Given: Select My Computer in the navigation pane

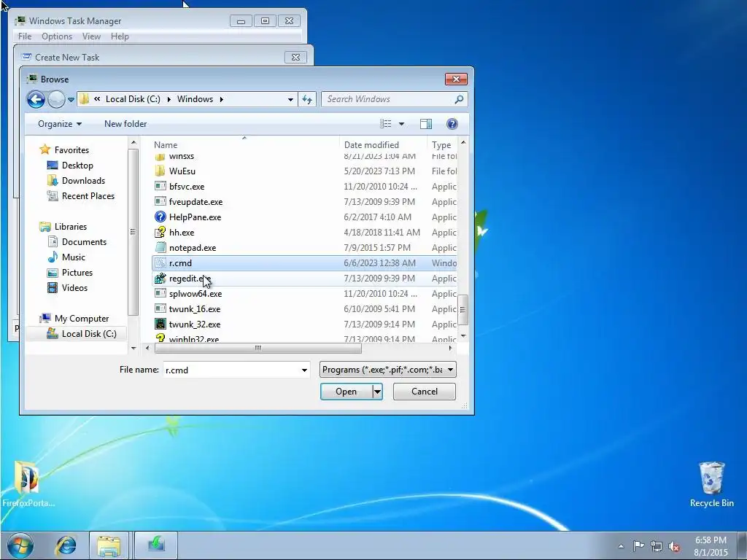Looking at the screenshot, I should point(82,319).
